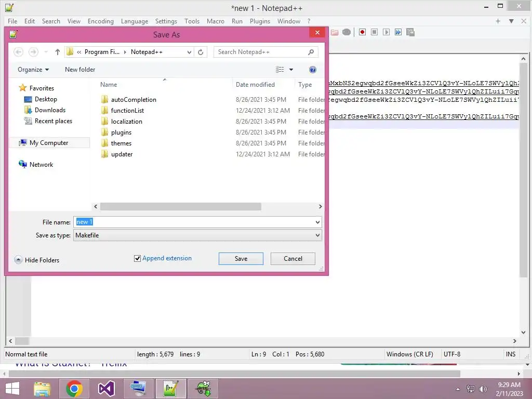Screen dimensions: 532x399
Task: Open the Encoding menu
Action: pyautogui.click(x=101, y=21)
